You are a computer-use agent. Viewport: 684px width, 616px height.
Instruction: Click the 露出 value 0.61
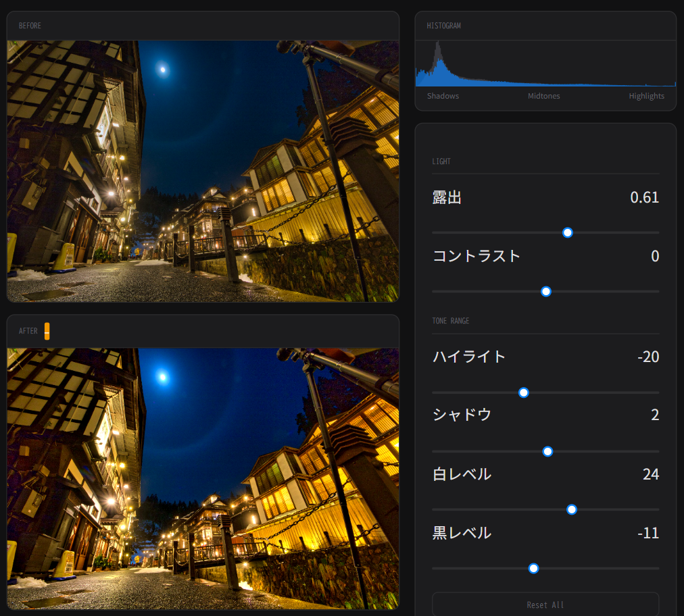click(644, 197)
